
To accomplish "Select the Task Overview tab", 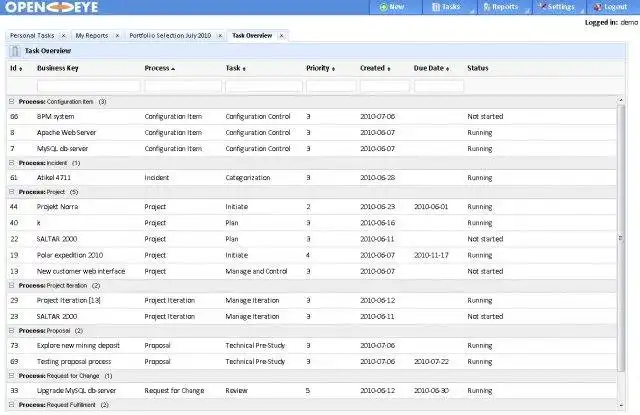I will pyautogui.click(x=252, y=36).
